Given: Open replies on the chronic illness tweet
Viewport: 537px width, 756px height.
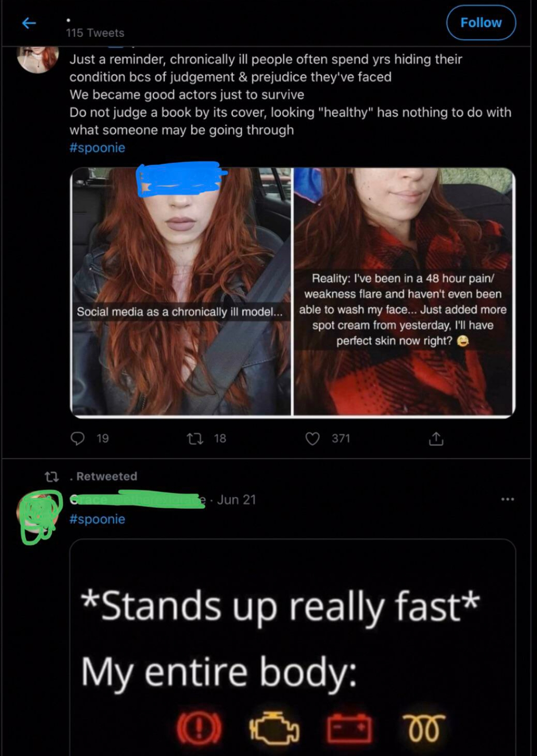Looking at the screenshot, I should 78,438.
